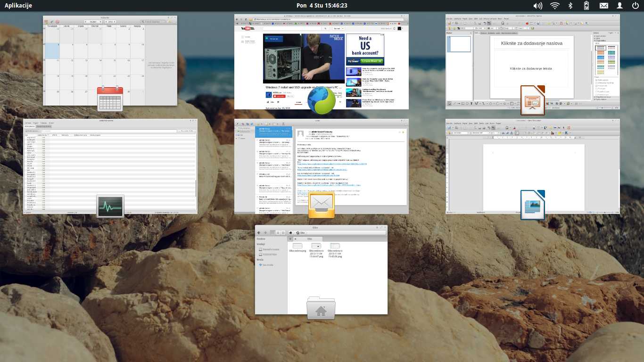Click the system monitor pulse icon
644x362 pixels.
click(110, 206)
